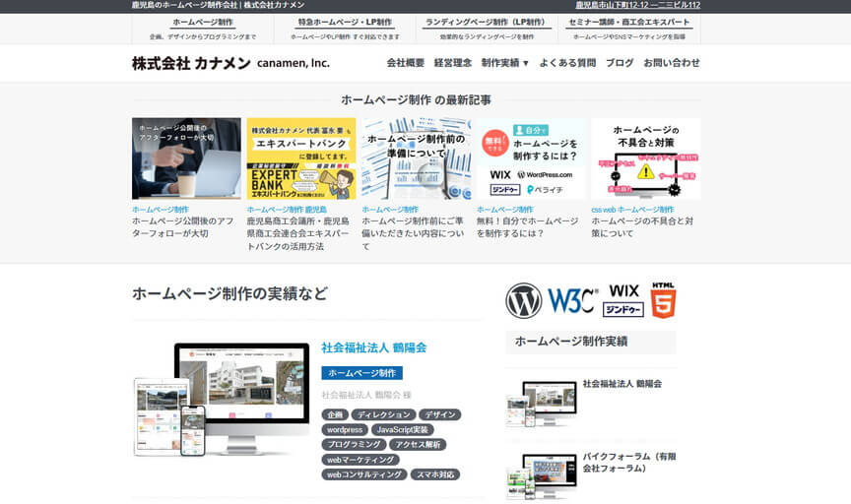This screenshot has width=851, height=504.
Task: Click the gray text 社会福祉法人 鶴陽会 様
Action: click(x=366, y=395)
